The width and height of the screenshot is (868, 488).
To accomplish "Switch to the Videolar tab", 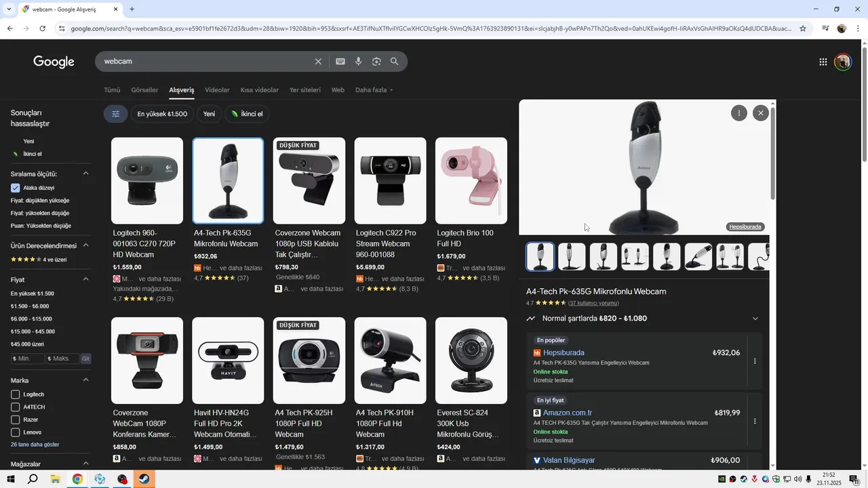I will [x=217, y=90].
